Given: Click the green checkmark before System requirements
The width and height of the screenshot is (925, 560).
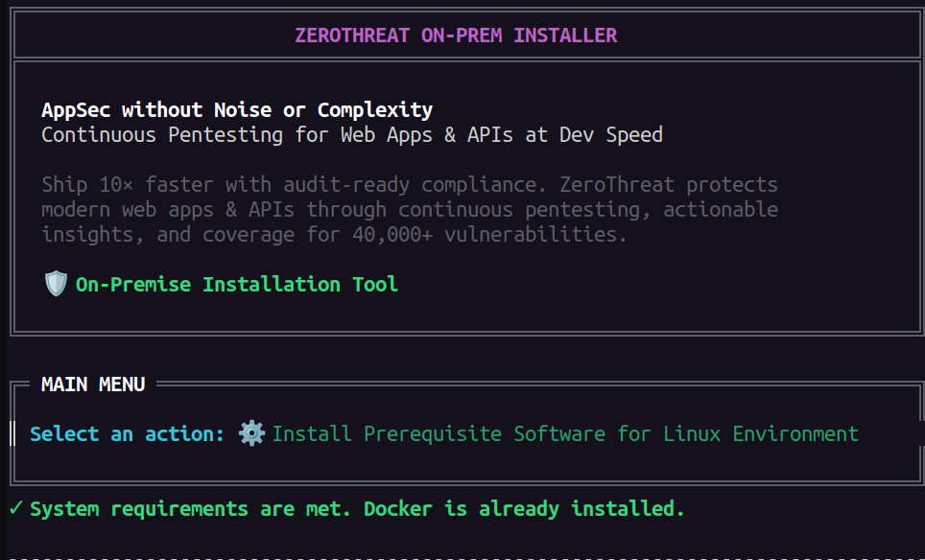Looking at the screenshot, I should tap(16, 507).
